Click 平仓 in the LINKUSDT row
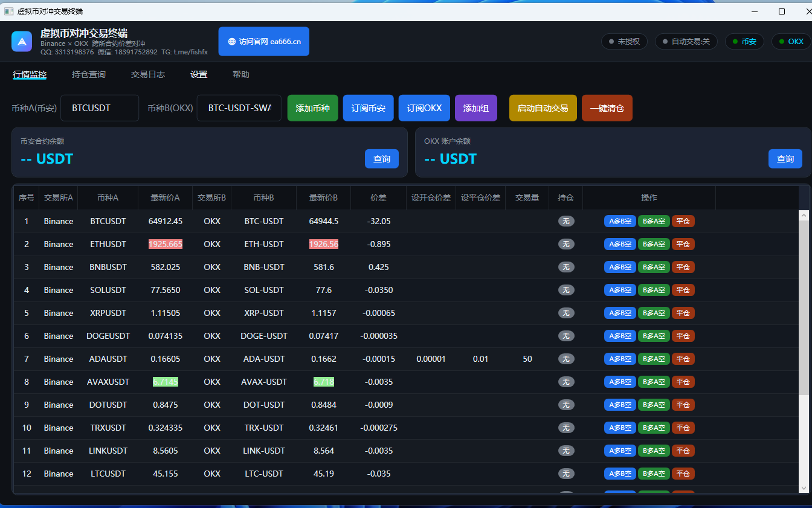 683,451
